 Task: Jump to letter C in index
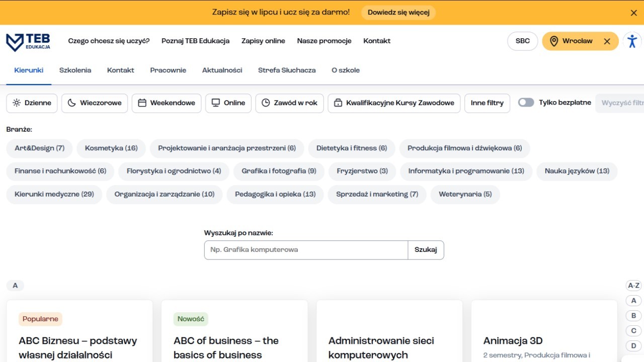click(x=634, y=331)
